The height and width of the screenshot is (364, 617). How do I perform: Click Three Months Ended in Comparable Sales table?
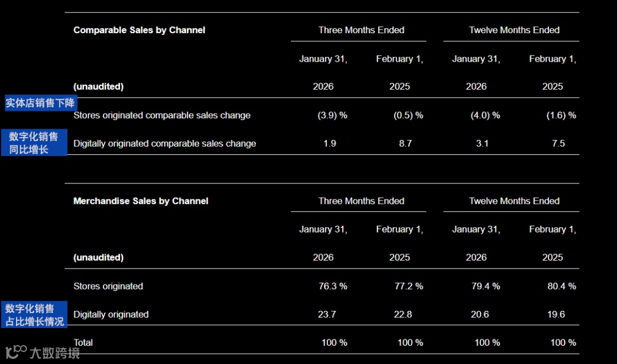(x=361, y=30)
